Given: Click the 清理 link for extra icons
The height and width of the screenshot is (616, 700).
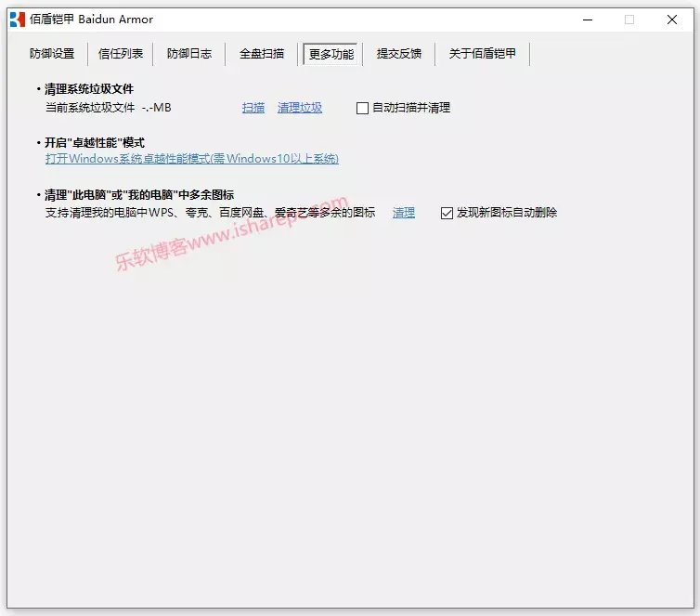Looking at the screenshot, I should [404, 213].
